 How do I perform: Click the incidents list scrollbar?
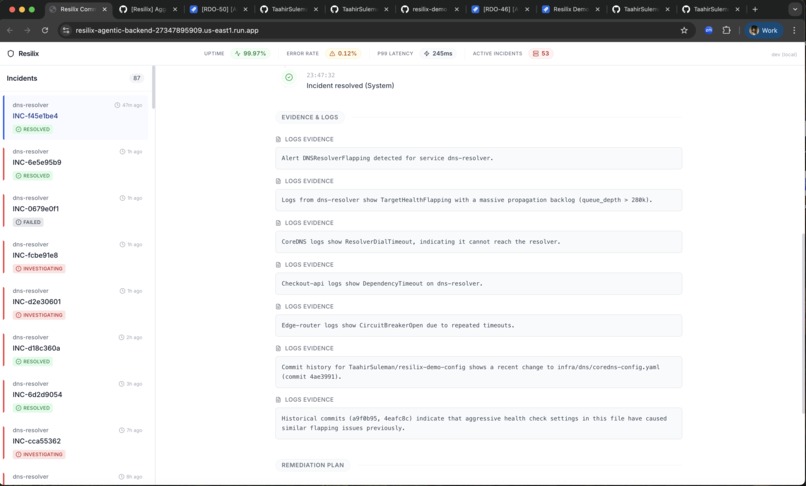point(153,87)
